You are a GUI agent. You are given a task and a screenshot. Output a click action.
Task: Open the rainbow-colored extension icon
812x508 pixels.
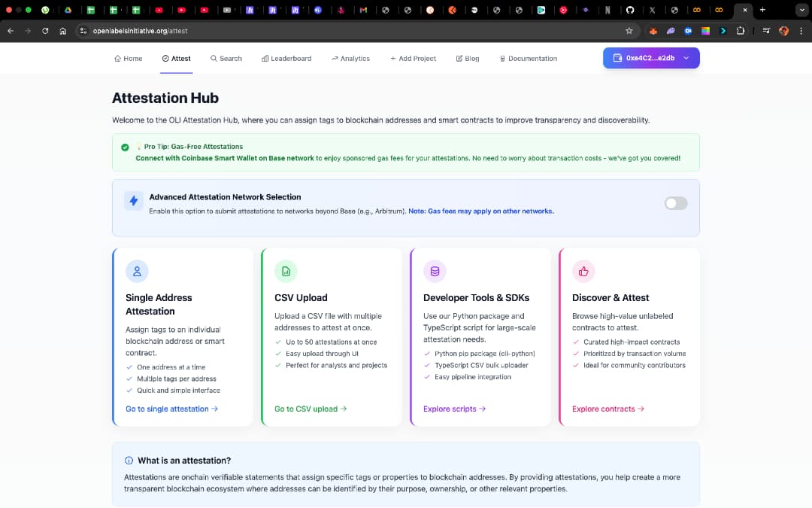705,31
